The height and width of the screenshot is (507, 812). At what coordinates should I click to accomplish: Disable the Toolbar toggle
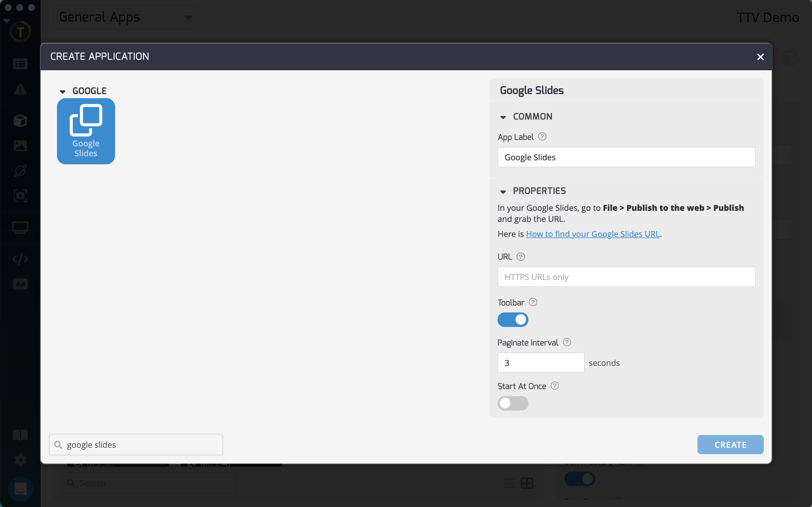click(x=512, y=319)
